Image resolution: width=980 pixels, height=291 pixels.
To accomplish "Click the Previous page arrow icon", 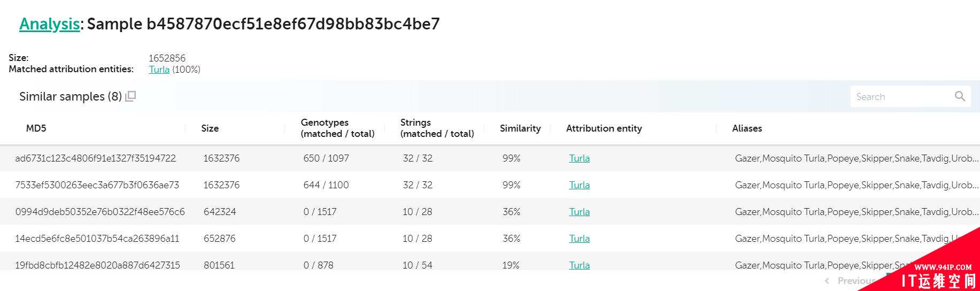I will point(827,280).
